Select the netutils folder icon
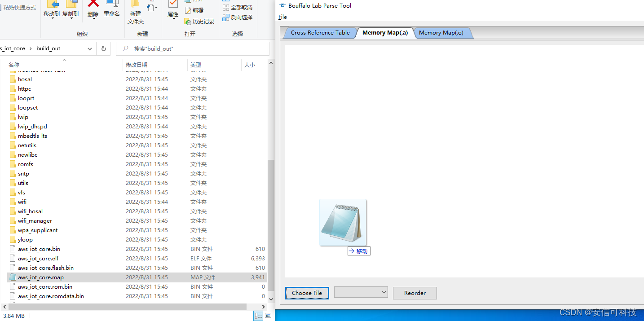644x321 pixels. tap(13, 145)
